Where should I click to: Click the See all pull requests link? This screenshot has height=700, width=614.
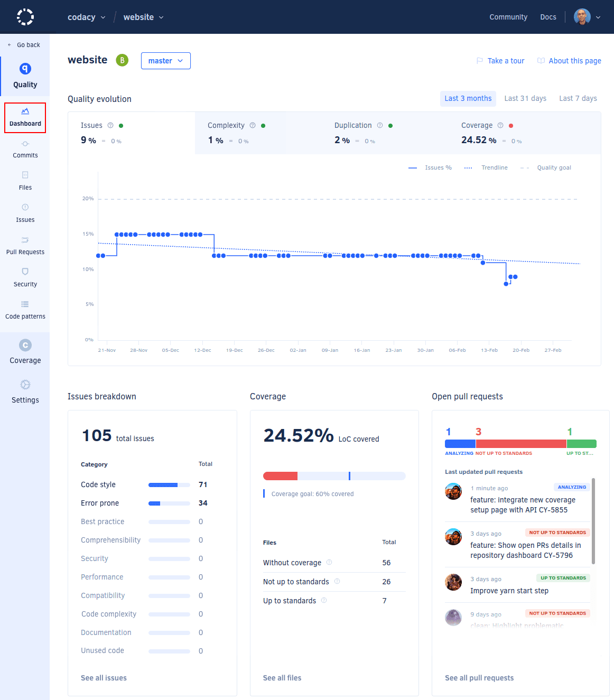point(479,677)
